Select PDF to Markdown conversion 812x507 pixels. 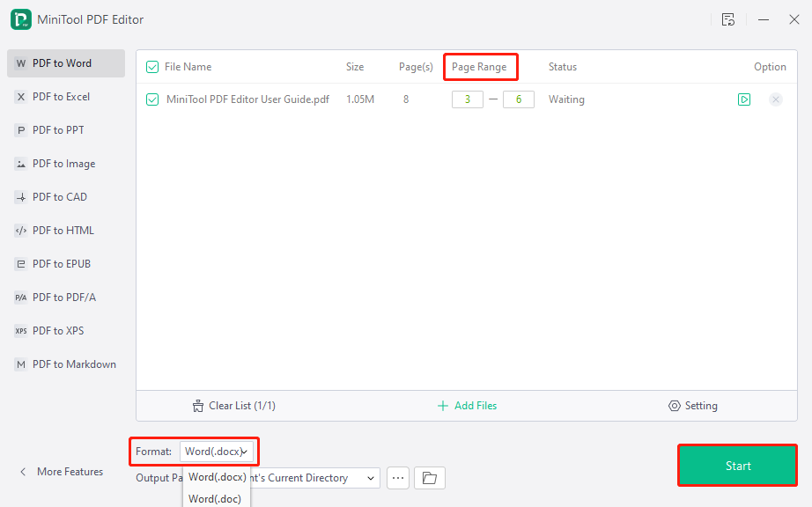66,364
